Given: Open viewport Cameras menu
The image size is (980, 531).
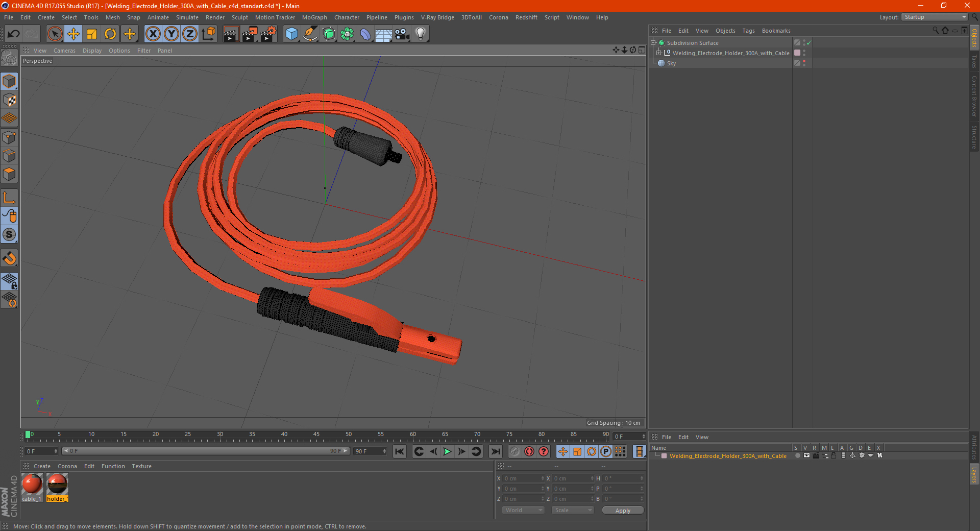Looking at the screenshot, I should pos(64,51).
